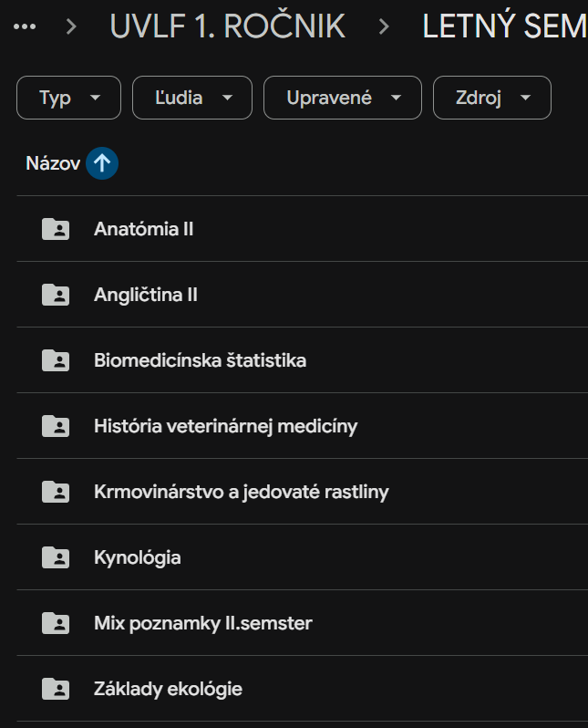Click the shared folder icon beside Angličtina II
Screen dimensions: 588x728
(56, 295)
